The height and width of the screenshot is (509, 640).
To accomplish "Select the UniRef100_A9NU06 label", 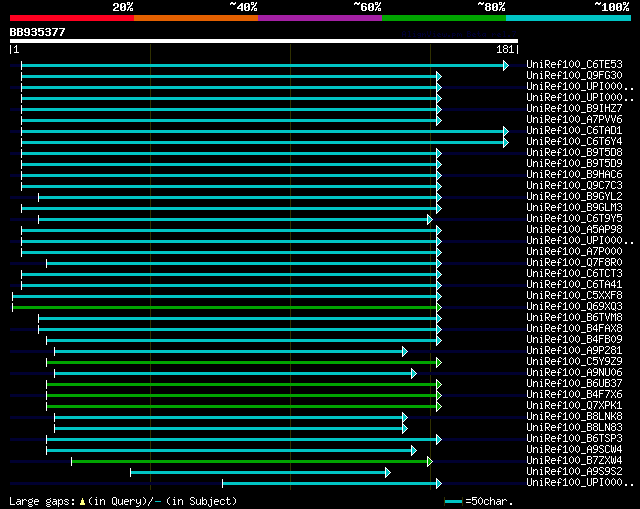I will (x=574, y=373).
